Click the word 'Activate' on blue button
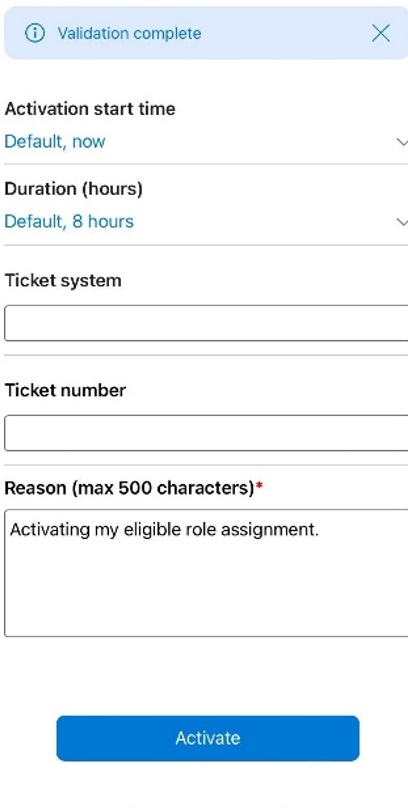Viewport: 408px width, 808px height. [x=208, y=738]
